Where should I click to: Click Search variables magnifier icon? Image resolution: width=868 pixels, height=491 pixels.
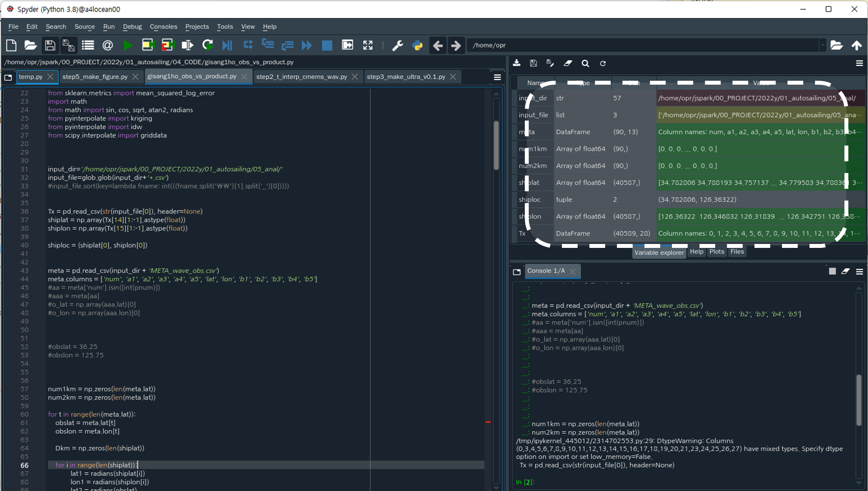tap(585, 63)
